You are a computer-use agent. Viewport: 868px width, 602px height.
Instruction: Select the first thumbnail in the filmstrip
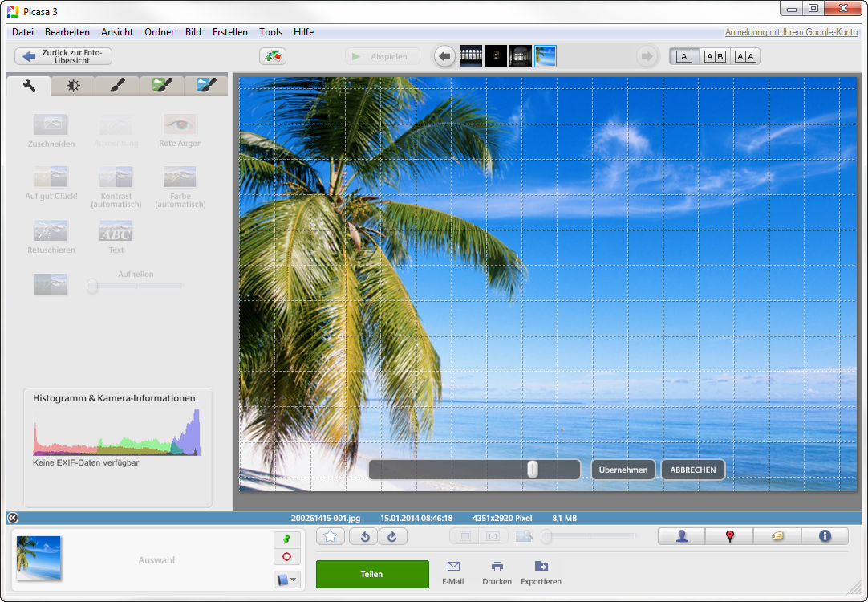(471, 56)
